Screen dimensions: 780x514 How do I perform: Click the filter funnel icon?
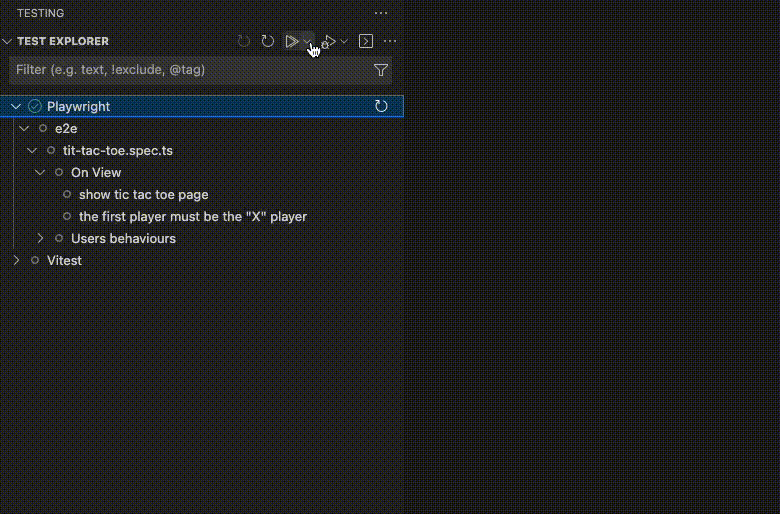pyautogui.click(x=381, y=70)
